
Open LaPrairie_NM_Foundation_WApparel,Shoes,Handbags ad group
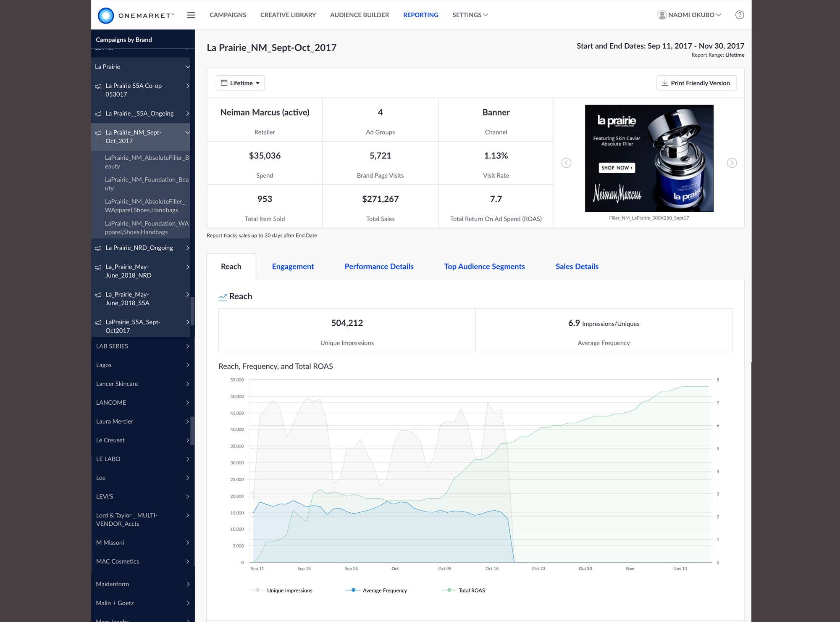147,227
